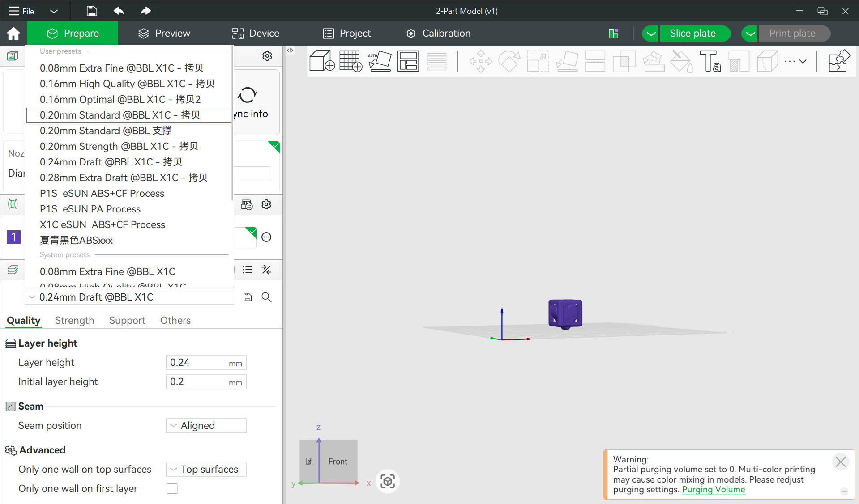This screenshot has height=504, width=859.
Task: Choose 0.20mm Standard @BBL 支撑 preset
Action: (x=129, y=131)
